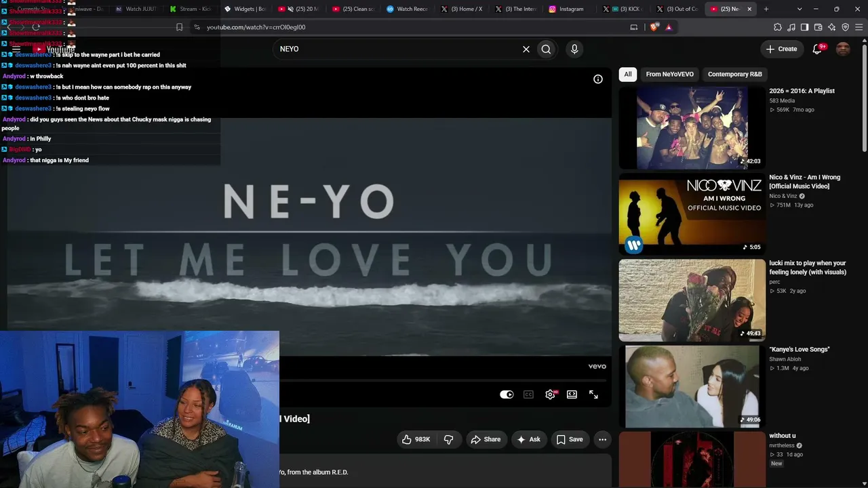Open player settings gear
Screen dimensions: 868x488
pos(550,394)
